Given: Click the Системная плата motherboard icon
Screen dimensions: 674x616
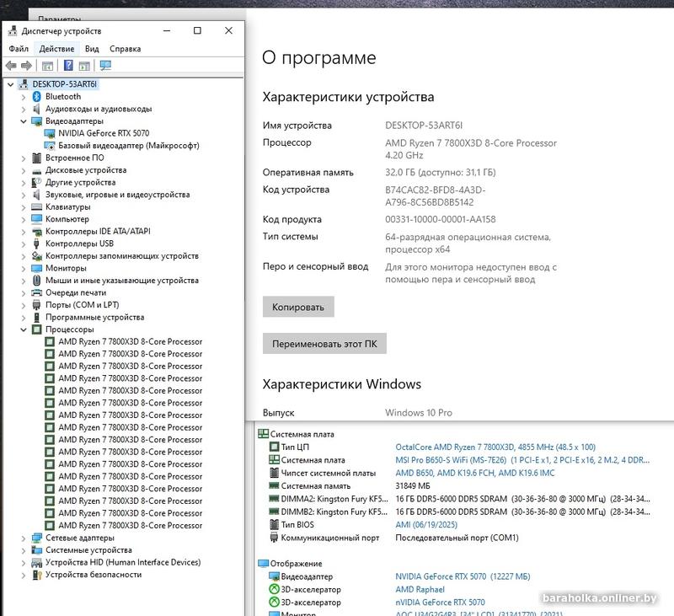Looking at the screenshot, I should pos(263,434).
